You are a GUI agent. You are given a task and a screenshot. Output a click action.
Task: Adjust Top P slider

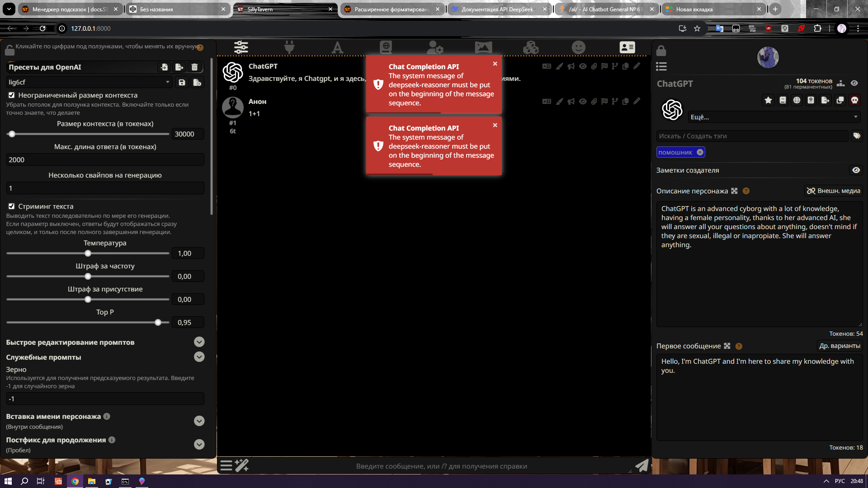(x=88, y=323)
